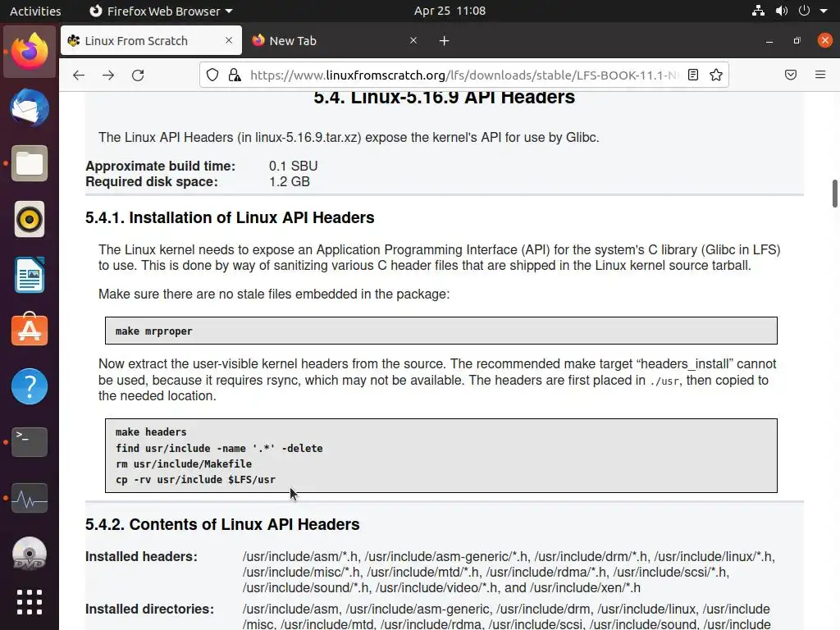Launch Thunderbird Mail from the dock

click(x=30, y=107)
